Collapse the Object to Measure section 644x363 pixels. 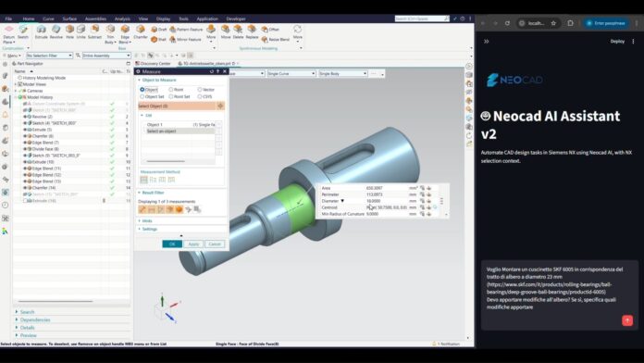coord(139,81)
